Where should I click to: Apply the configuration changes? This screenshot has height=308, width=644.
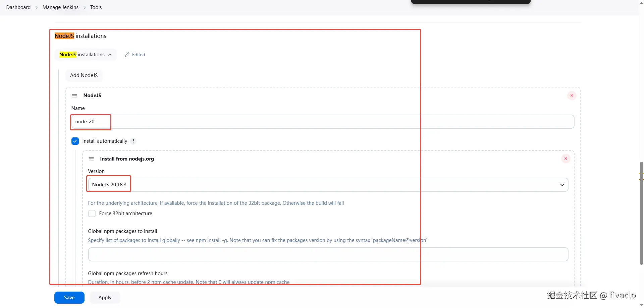[x=105, y=298]
